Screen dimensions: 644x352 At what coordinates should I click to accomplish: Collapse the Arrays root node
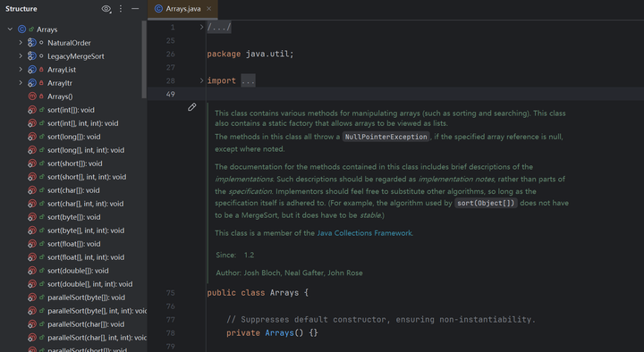click(10, 29)
